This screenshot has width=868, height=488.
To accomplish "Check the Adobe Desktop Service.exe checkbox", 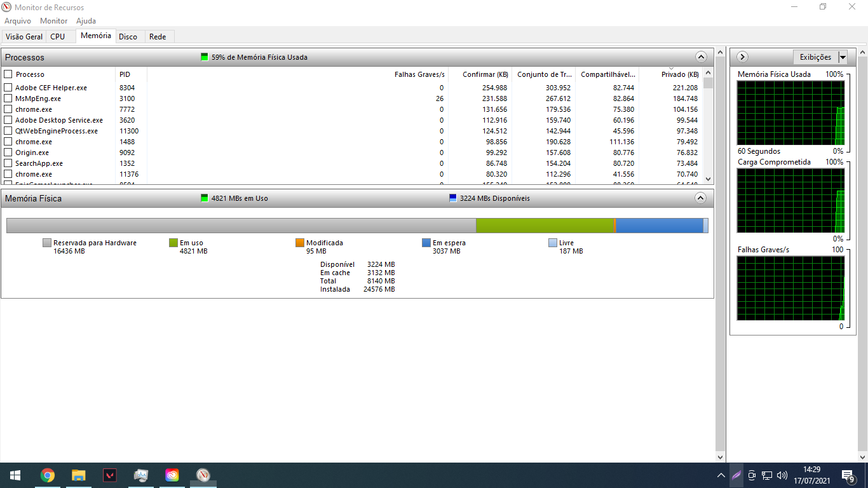I will (8, 120).
